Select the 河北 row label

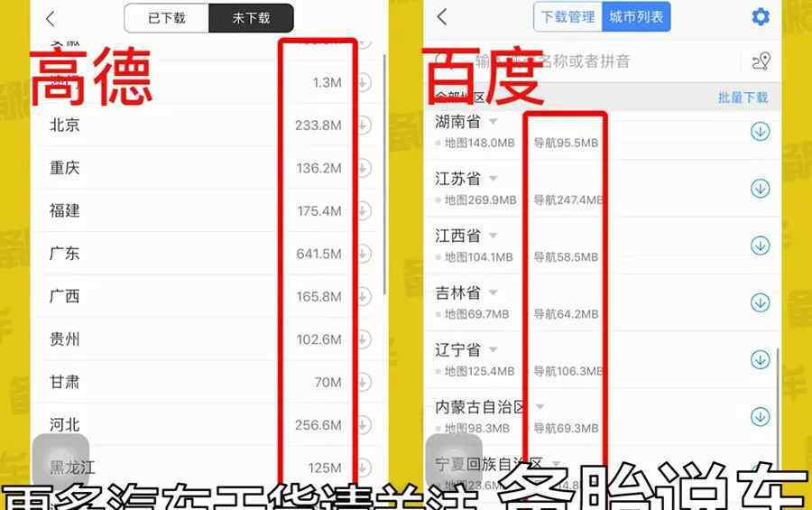65,425
